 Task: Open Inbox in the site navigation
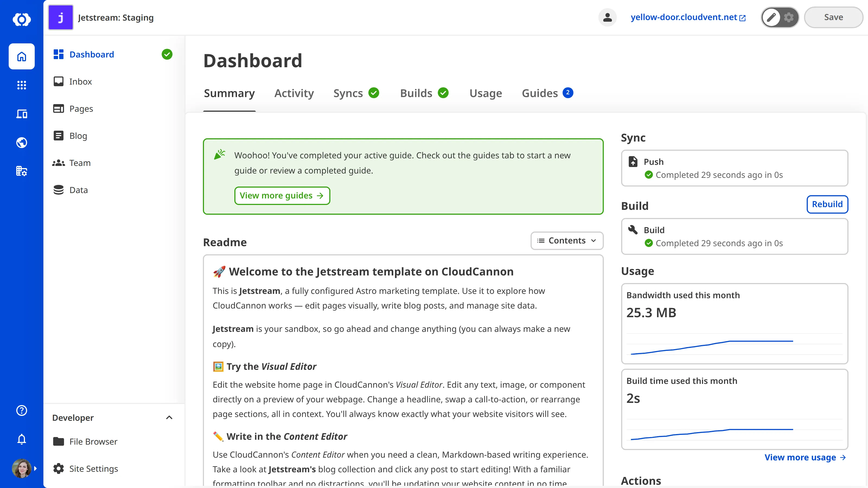(x=113, y=82)
